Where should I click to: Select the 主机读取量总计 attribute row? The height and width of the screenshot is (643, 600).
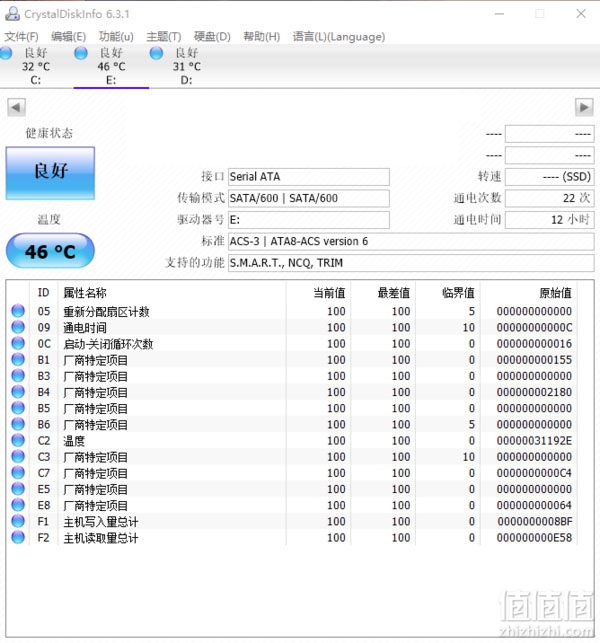coord(292,538)
